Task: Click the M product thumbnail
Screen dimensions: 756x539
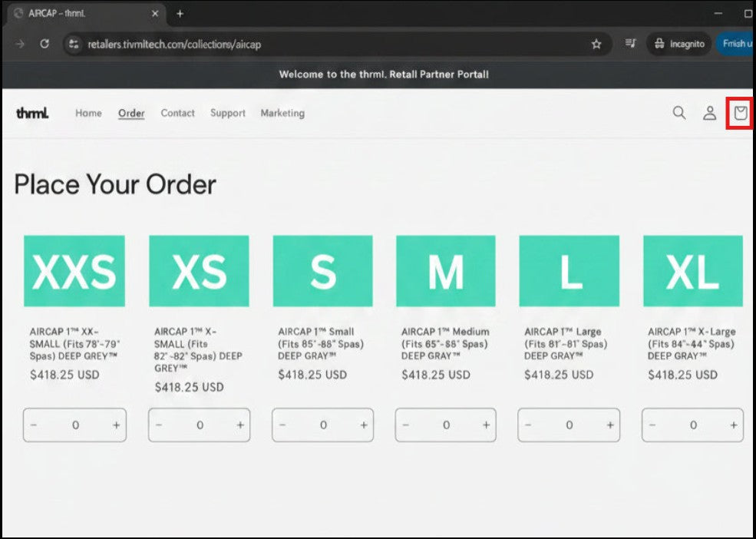Action: pos(445,271)
